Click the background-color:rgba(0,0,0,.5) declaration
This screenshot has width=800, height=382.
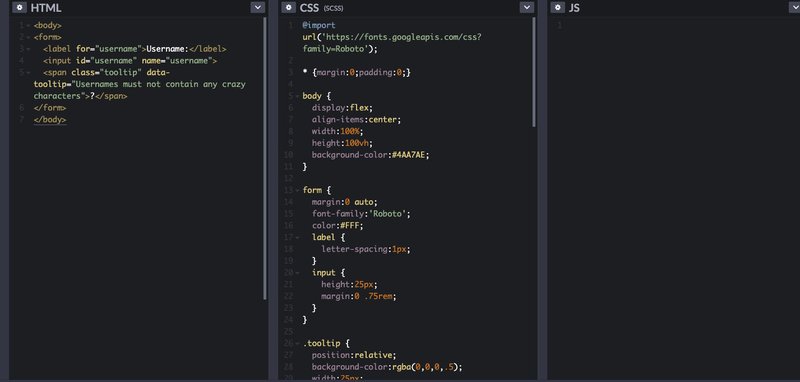point(387,367)
